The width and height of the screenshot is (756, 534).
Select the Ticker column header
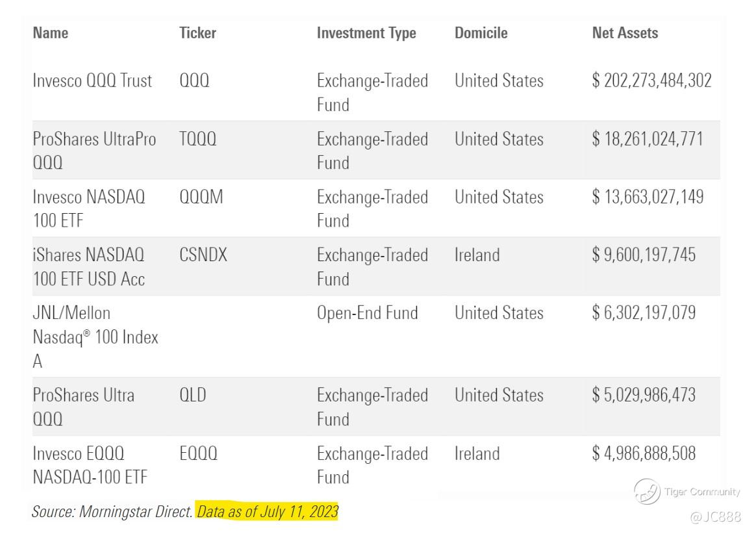click(197, 32)
